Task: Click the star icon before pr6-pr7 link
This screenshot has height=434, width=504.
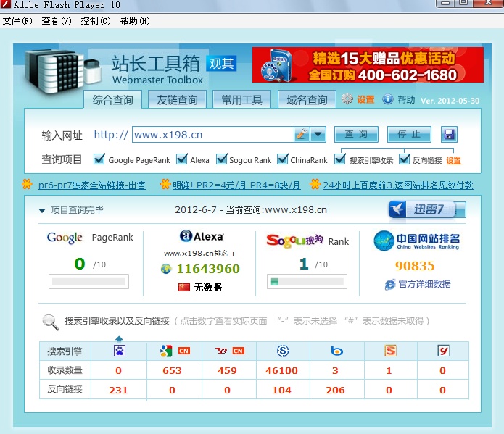Action: pyautogui.click(x=27, y=184)
